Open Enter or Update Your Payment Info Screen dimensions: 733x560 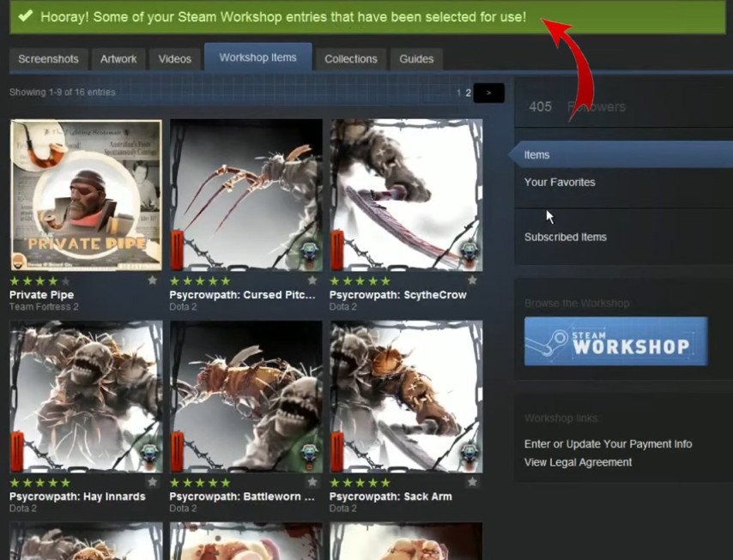tap(608, 444)
